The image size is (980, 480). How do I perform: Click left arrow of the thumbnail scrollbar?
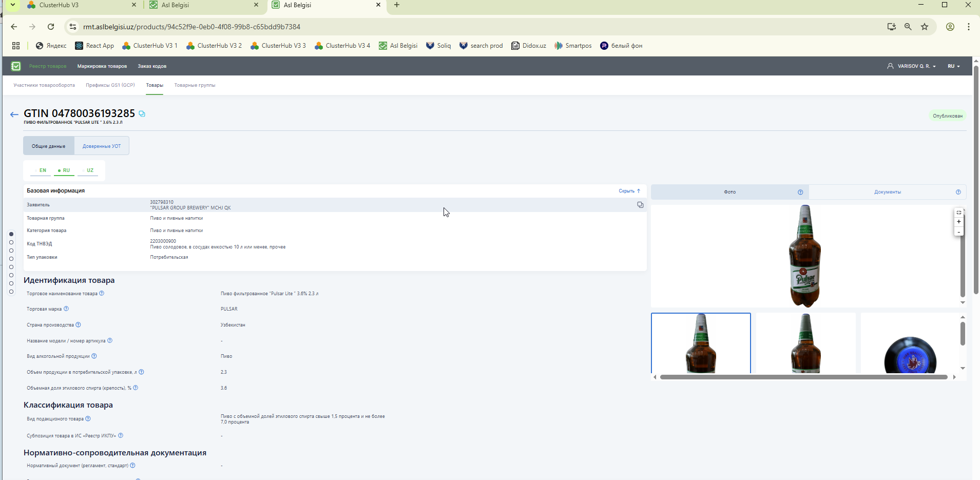click(x=655, y=377)
